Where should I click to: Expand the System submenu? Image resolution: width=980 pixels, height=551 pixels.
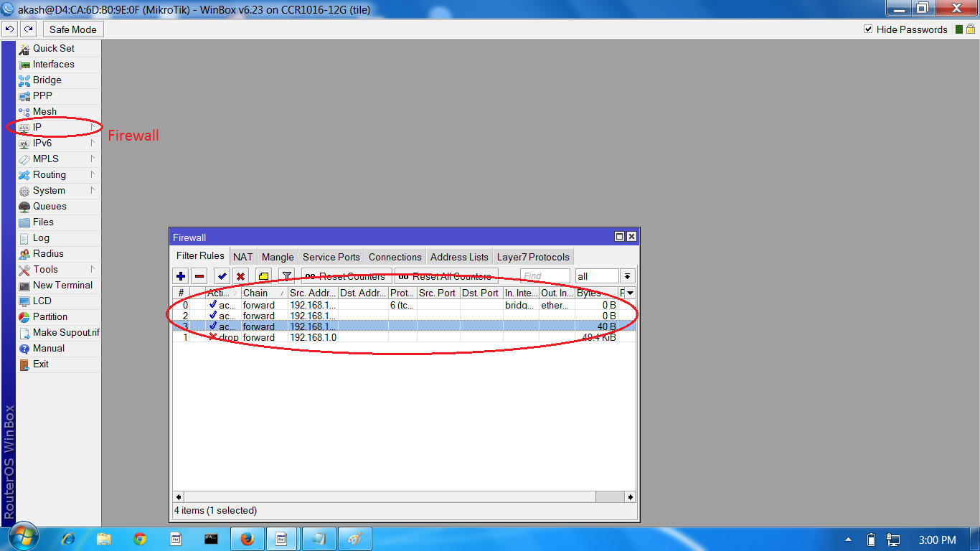tap(93, 190)
